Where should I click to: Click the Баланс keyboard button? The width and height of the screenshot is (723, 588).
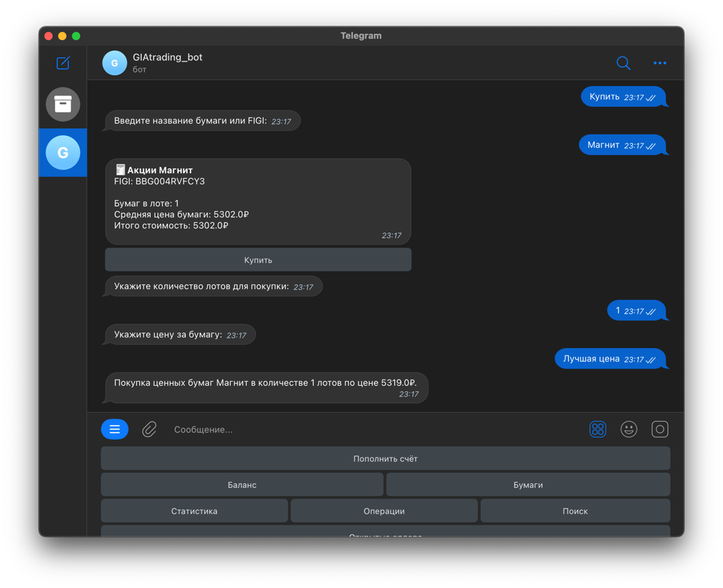tap(242, 484)
